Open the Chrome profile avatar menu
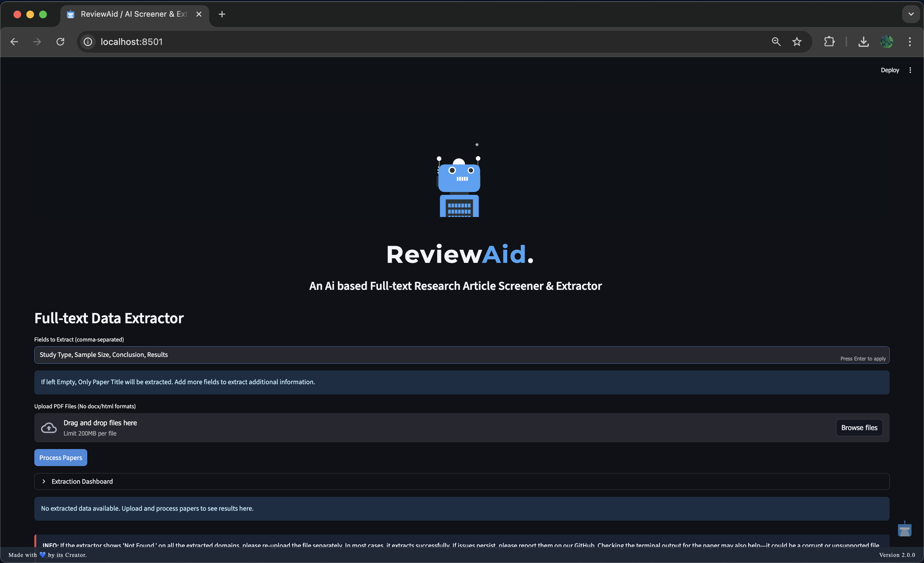924x563 pixels. tap(887, 42)
